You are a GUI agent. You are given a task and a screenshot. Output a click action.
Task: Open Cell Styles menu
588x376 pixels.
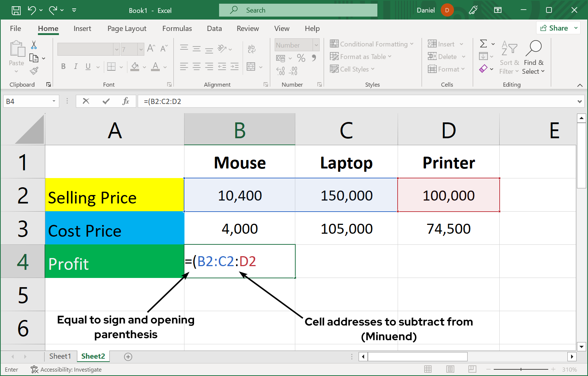352,69
